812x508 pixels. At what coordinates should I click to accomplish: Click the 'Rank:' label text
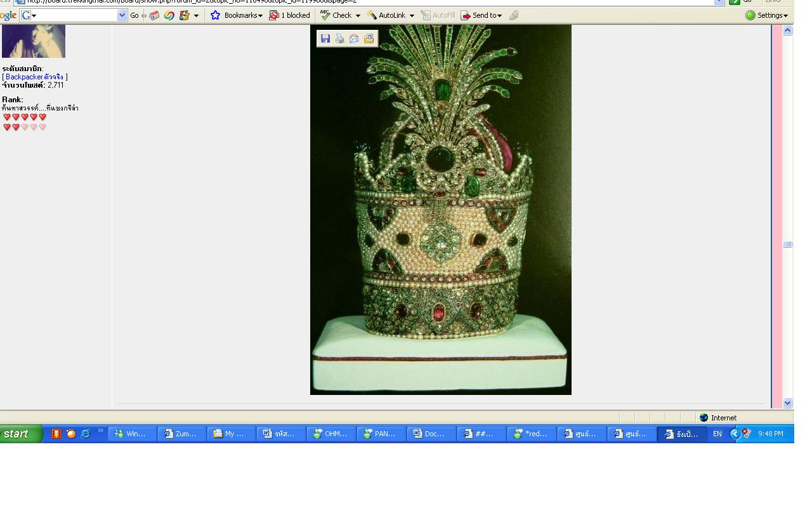pos(13,100)
